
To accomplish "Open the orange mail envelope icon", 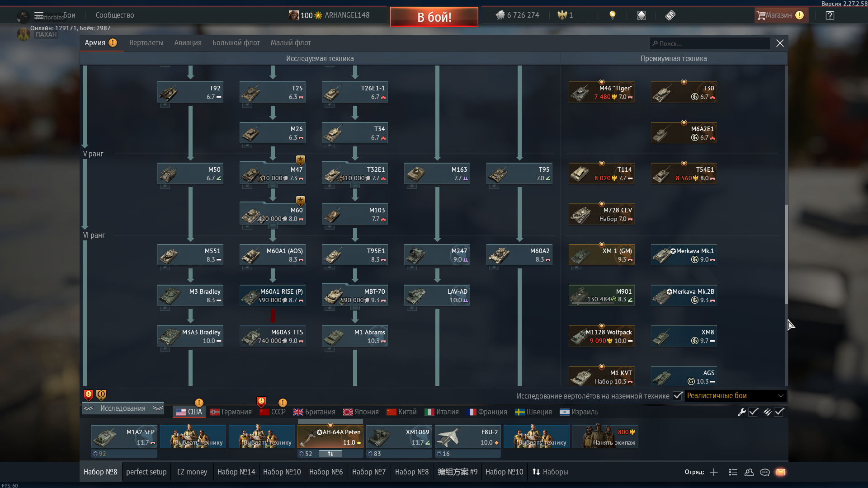I will click(781, 472).
